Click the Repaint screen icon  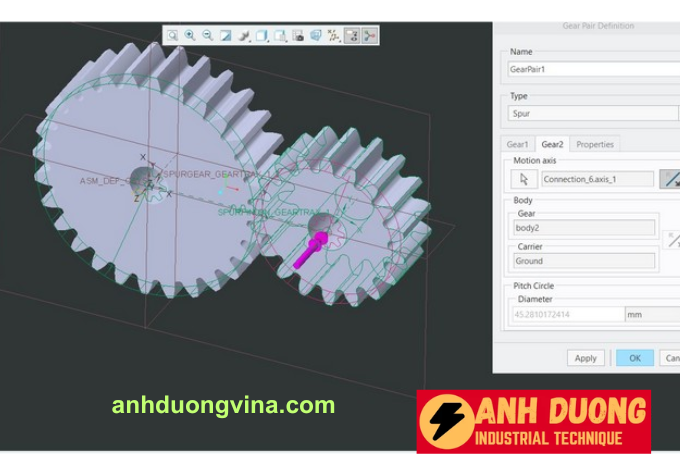(225, 35)
